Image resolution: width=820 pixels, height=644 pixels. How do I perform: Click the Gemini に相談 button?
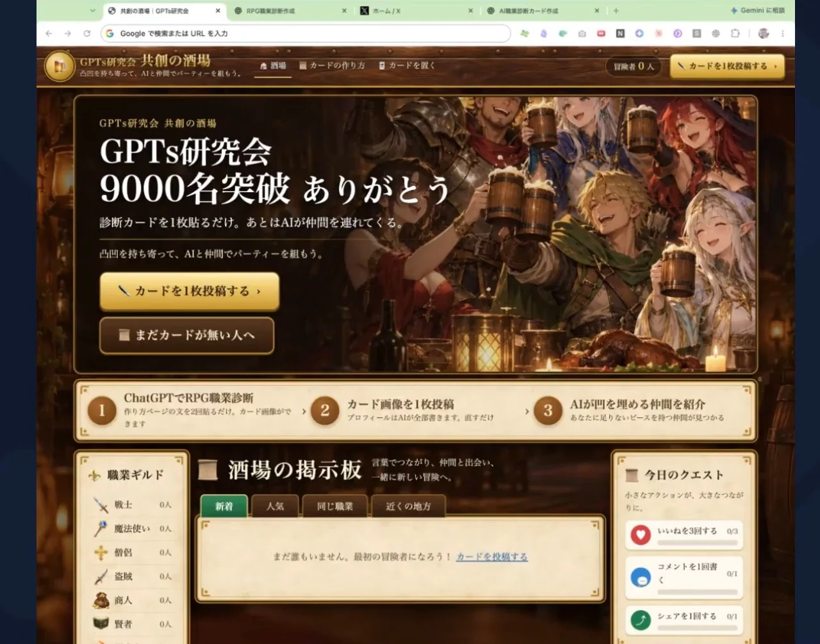[758, 11]
